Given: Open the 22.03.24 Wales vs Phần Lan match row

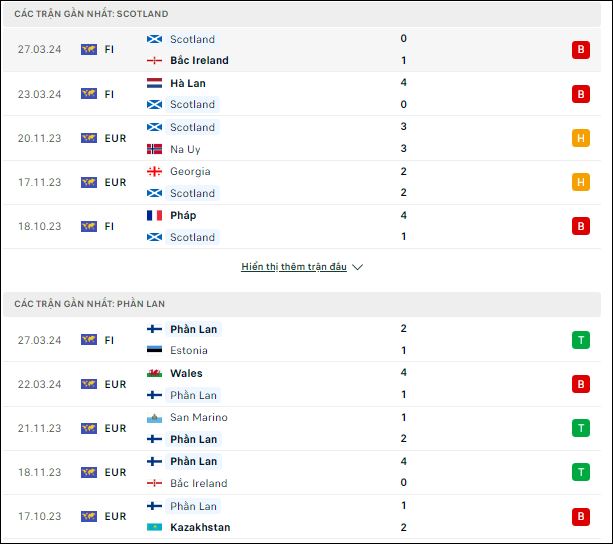Looking at the screenshot, I should point(302,384).
